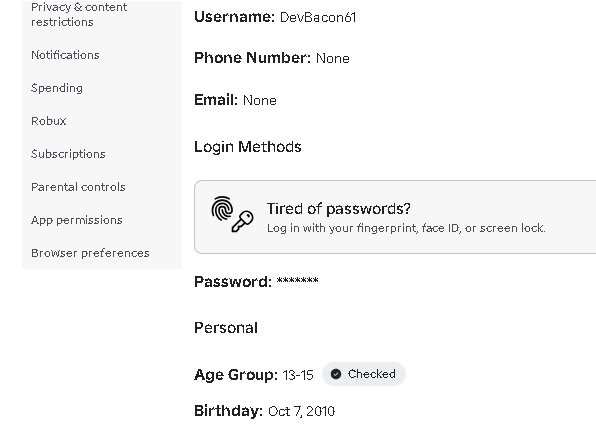
Task: Open Browser preferences section
Action: coord(90,253)
